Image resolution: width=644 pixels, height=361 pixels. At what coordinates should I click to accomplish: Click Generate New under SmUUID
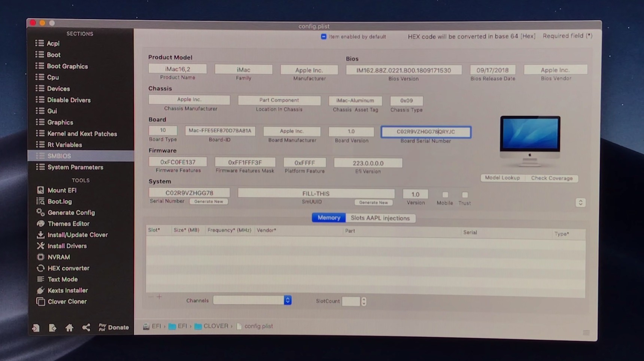point(373,202)
